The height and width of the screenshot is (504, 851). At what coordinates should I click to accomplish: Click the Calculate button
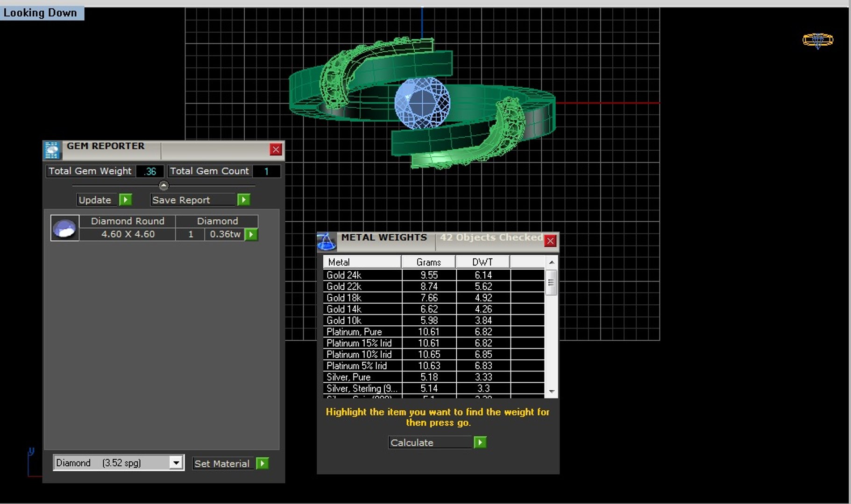(430, 442)
